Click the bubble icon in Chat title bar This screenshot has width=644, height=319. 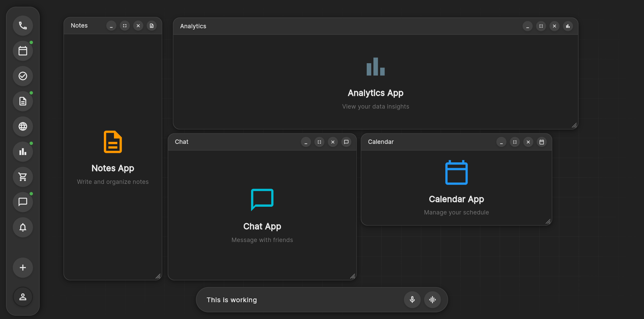[x=346, y=142]
